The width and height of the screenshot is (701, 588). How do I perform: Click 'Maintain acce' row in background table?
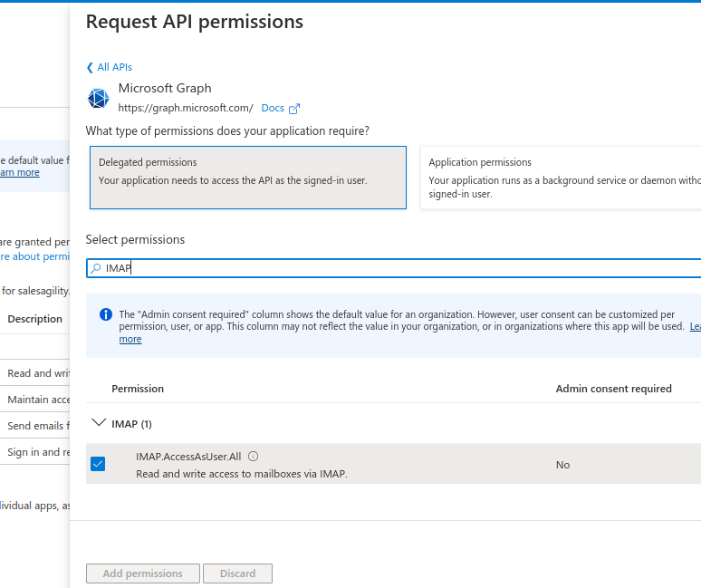[x=35, y=400]
